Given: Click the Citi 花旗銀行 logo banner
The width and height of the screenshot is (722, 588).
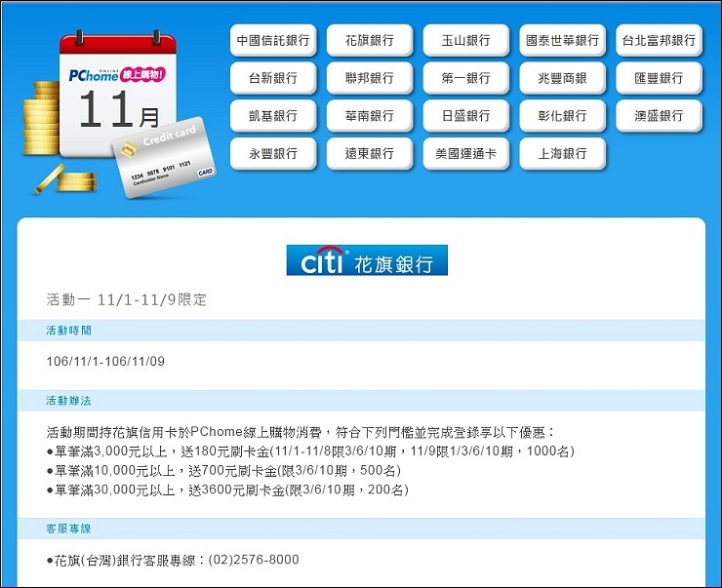Looking at the screenshot, I should point(367,260).
